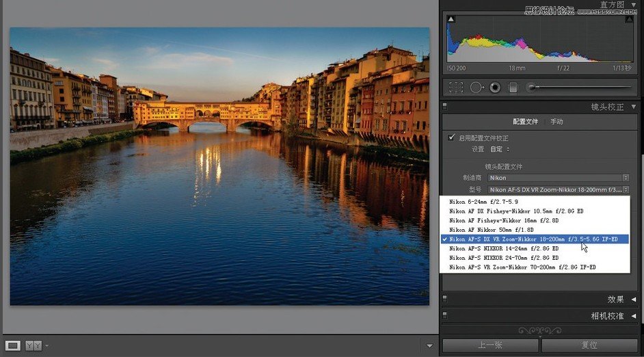Click the Ponte Vecchio photo preview
Screen dimensions: 644x357
(219, 166)
